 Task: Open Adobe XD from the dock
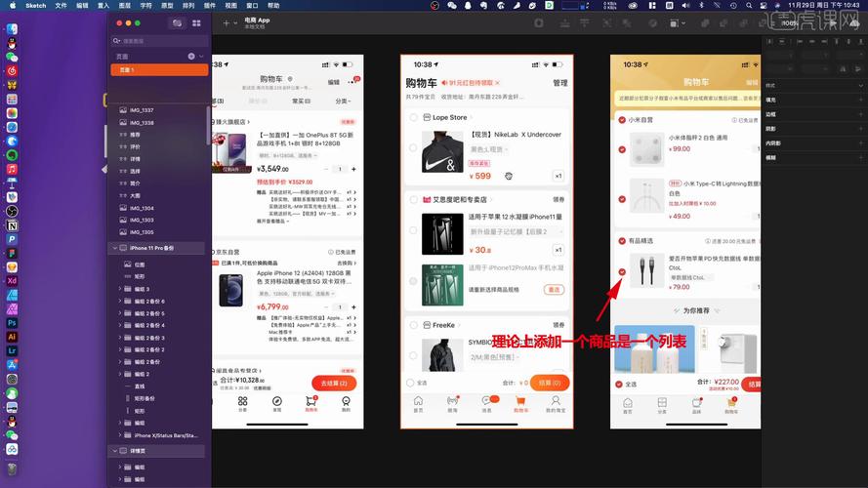[12, 280]
